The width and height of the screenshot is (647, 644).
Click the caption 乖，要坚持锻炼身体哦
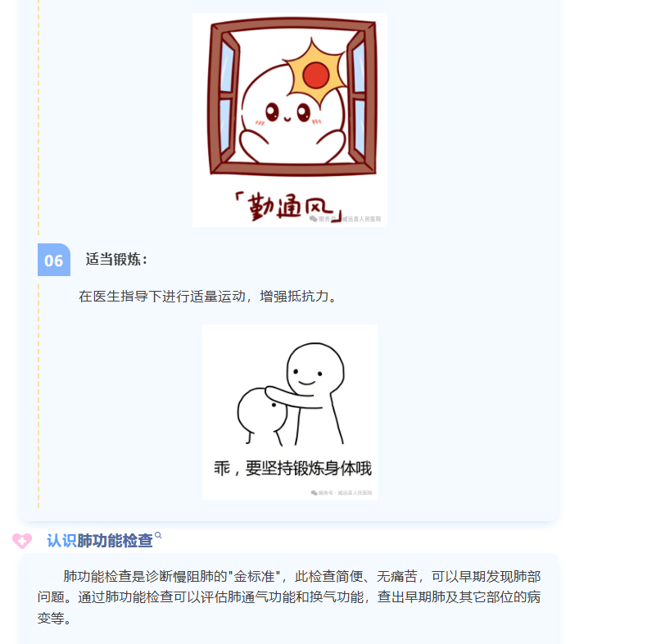tap(292, 468)
